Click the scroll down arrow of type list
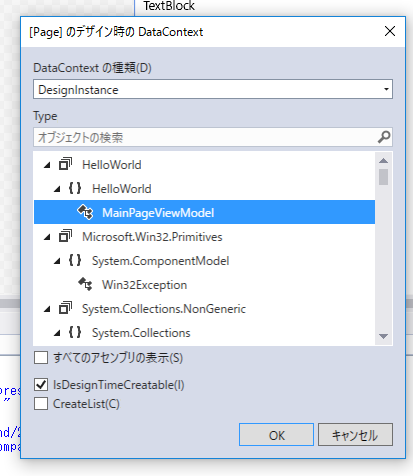Screen dimensions: 413x476 (383, 336)
